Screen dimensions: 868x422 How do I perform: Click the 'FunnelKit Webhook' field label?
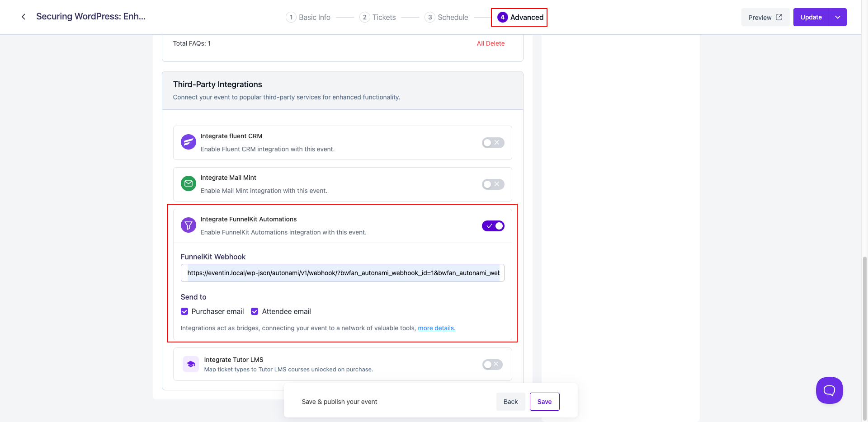tap(213, 257)
